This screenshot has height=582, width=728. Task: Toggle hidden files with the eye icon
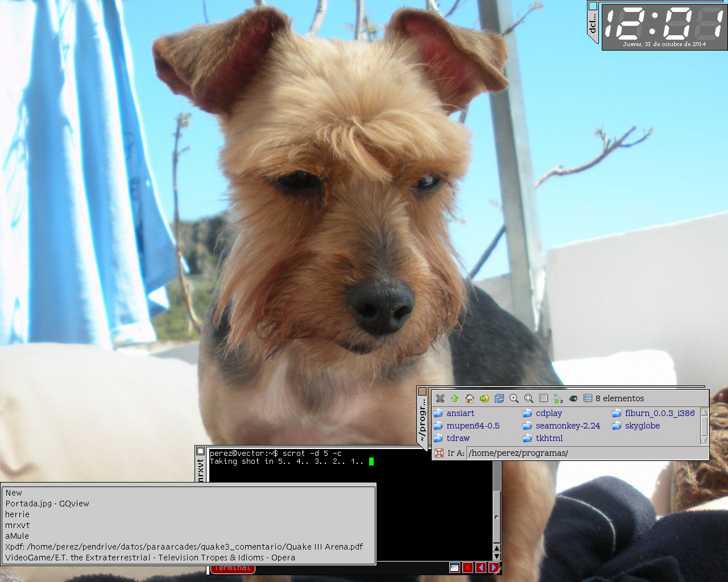[573, 398]
